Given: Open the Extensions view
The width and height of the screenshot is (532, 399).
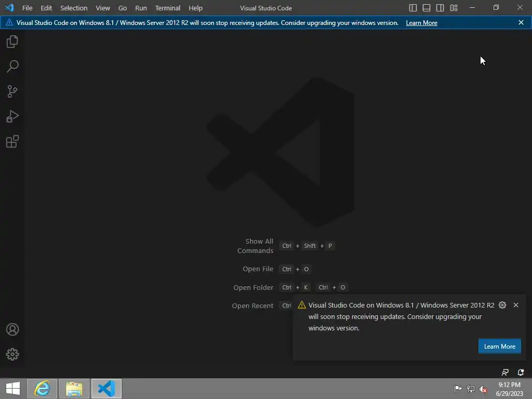Looking at the screenshot, I should coord(12,141).
